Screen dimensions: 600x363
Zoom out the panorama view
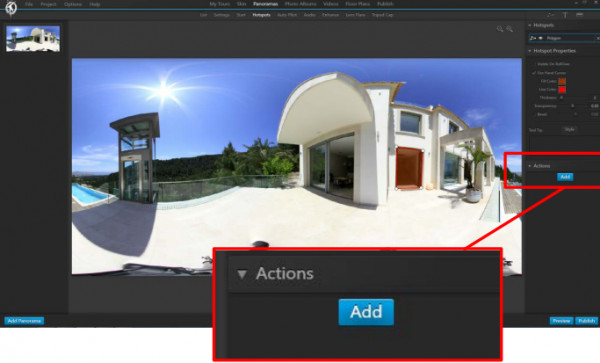pos(500,29)
